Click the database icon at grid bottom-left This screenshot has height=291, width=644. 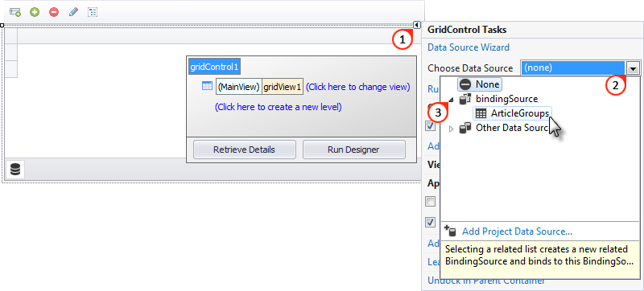15,170
